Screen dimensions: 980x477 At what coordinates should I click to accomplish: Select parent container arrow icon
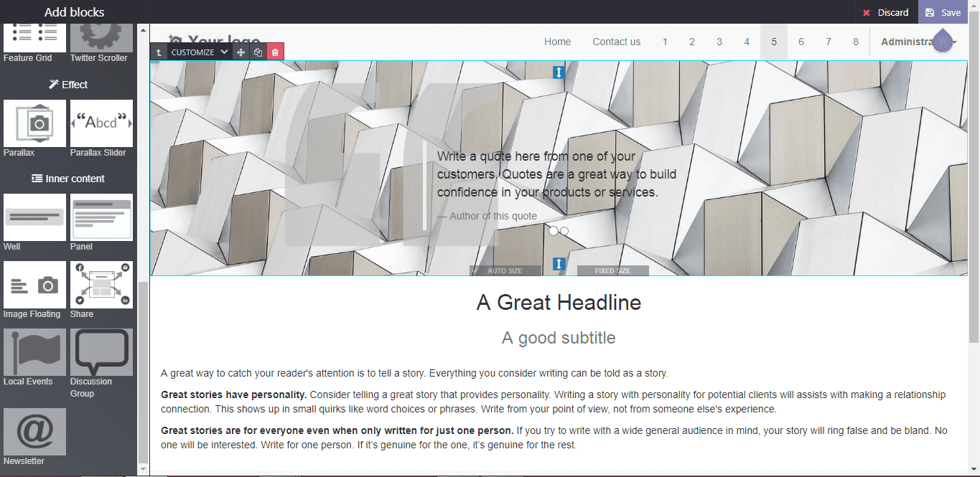click(159, 52)
